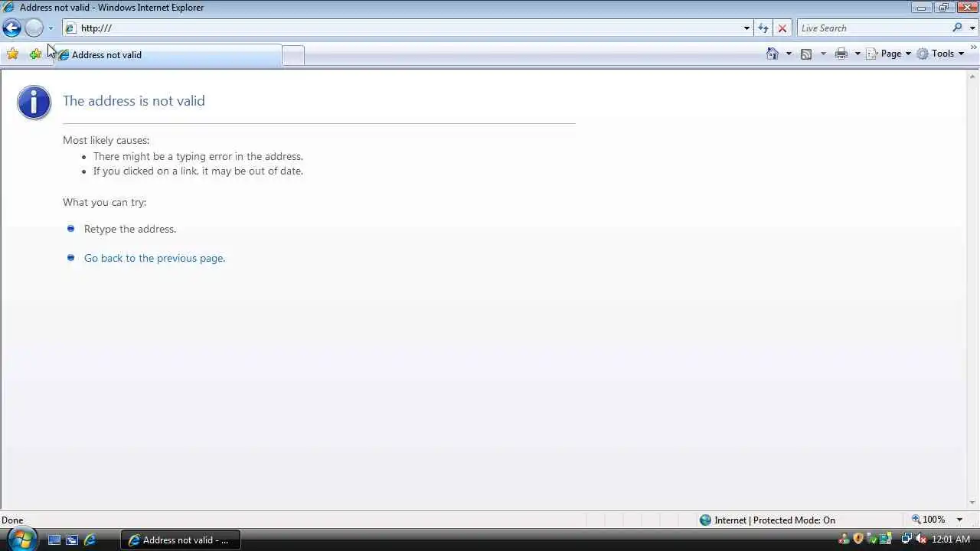Click the security shield tray icon
The width and height of the screenshot is (980, 551).
pyautogui.click(x=857, y=540)
